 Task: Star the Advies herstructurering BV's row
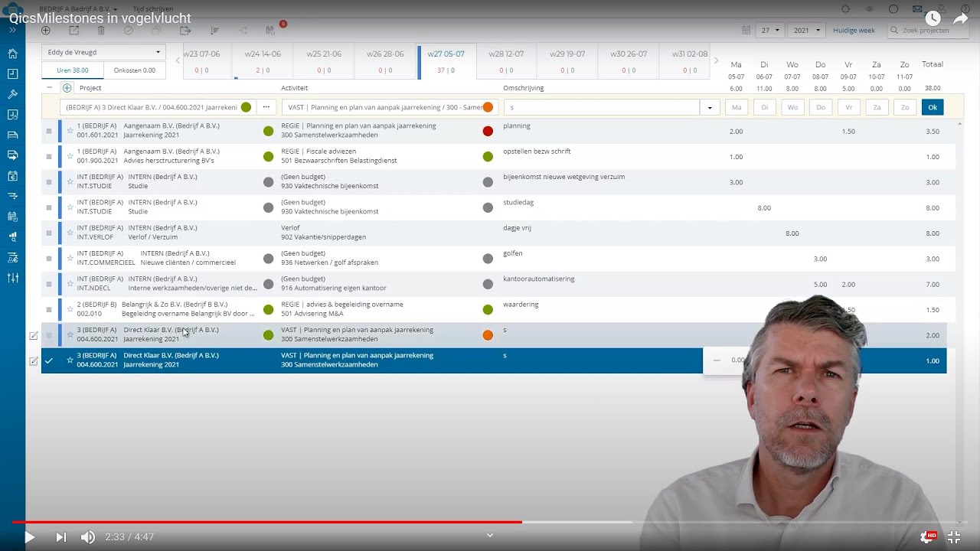tap(70, 156)
